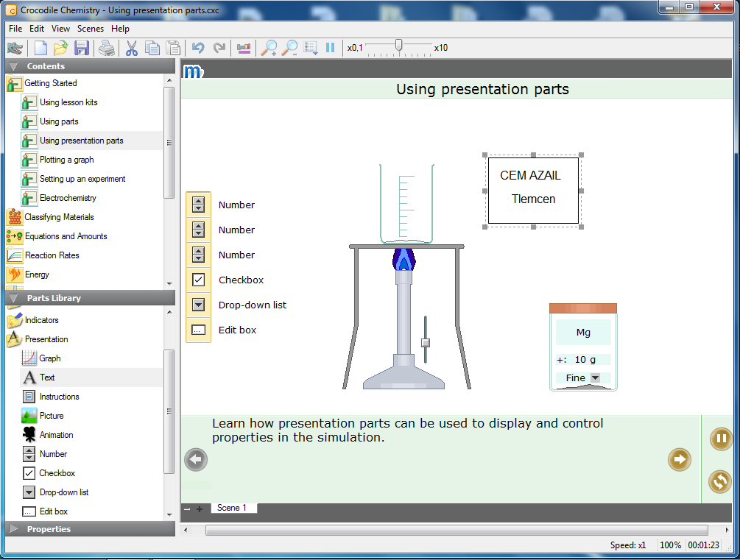Open Using lesson kits lesson

pyautogui.click(x=68, y=102)
